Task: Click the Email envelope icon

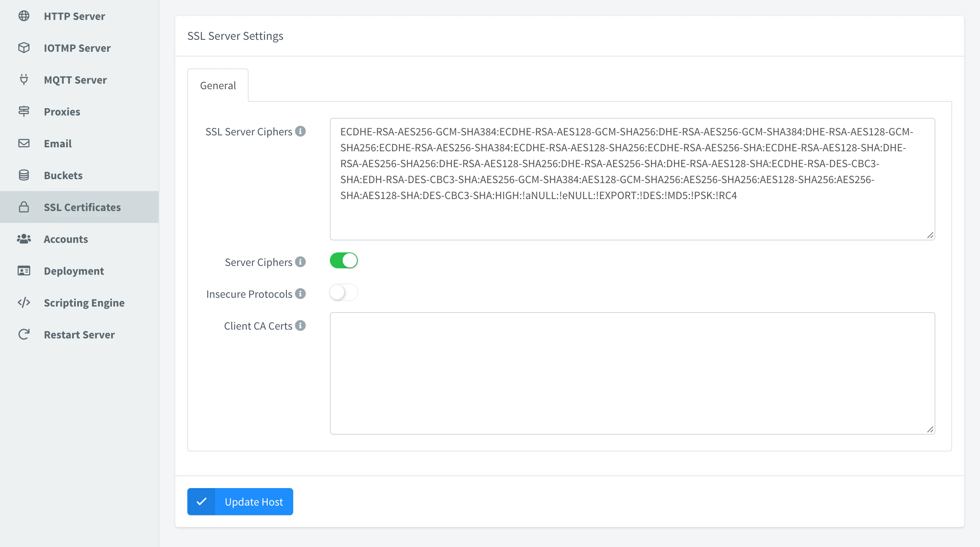Action: click(24, 143)
